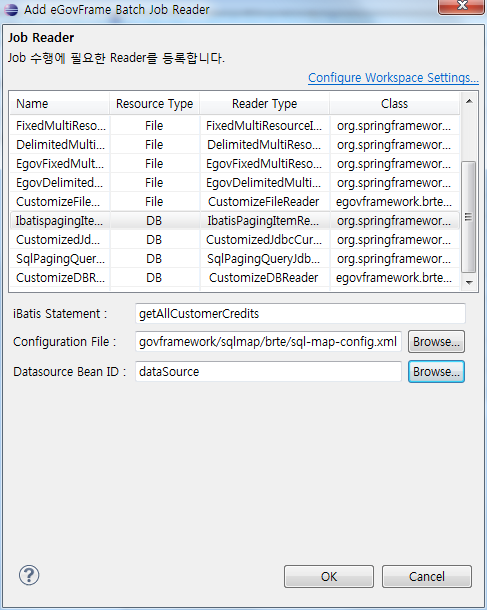Click scrollbar down arrow in reader table

(x=469, y=282)
